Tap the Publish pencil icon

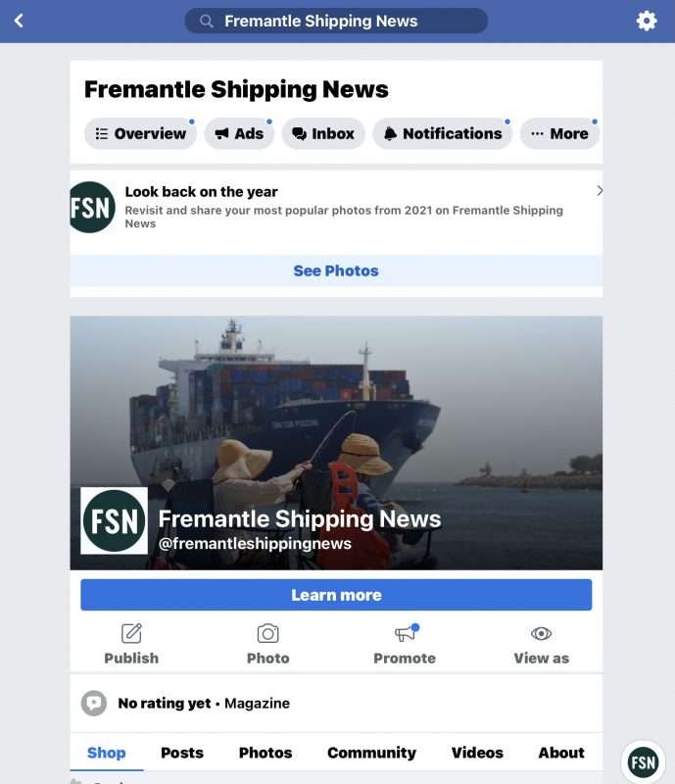pos(131,633)
